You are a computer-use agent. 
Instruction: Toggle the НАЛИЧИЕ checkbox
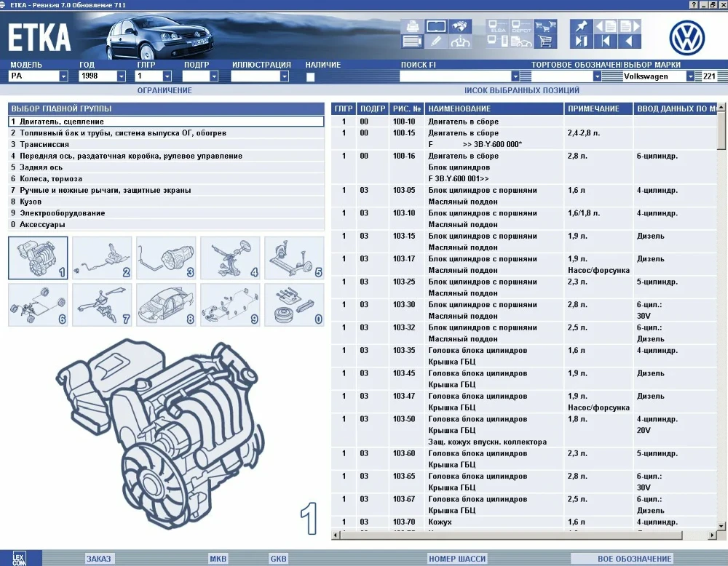(310, 77)
